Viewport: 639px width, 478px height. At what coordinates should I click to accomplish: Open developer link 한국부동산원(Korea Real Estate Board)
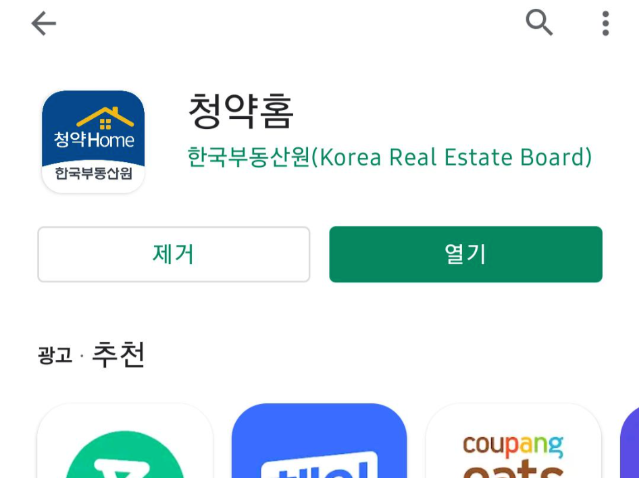pyautogui.click(x=389, y=157)
